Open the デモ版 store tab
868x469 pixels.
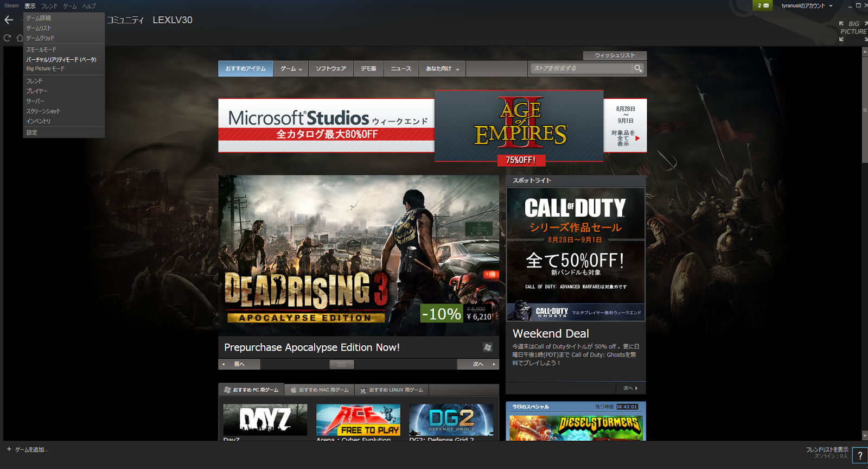369,69
